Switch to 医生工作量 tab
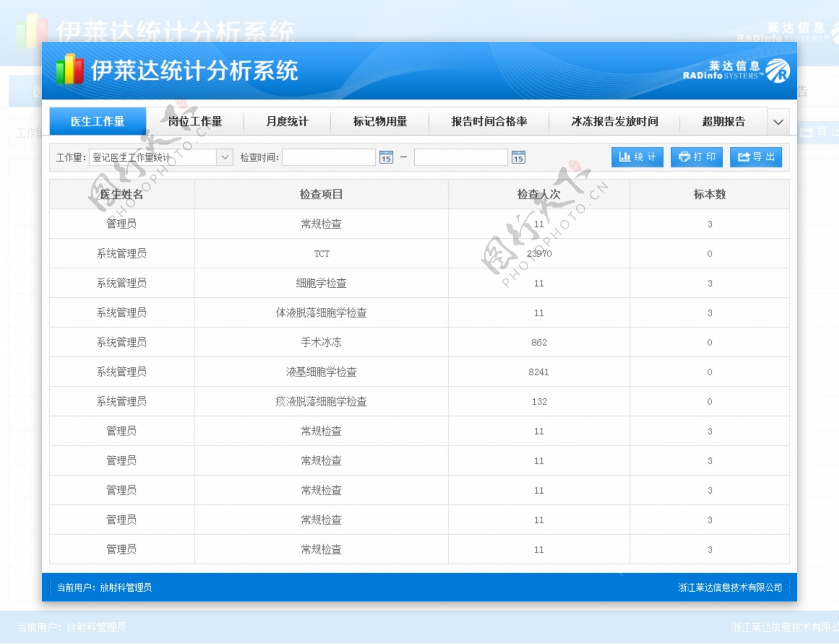 tap(98, 122)
